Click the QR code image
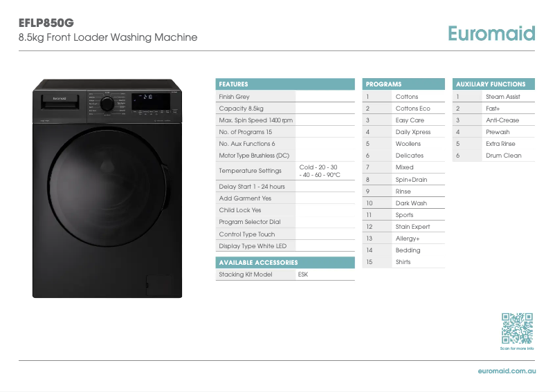This screenshot has width=555, height=392. pos(517,328)
